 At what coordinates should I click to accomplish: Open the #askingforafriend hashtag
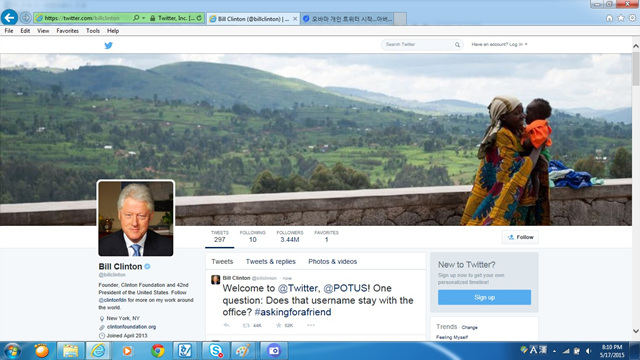(x=293, y=312)
